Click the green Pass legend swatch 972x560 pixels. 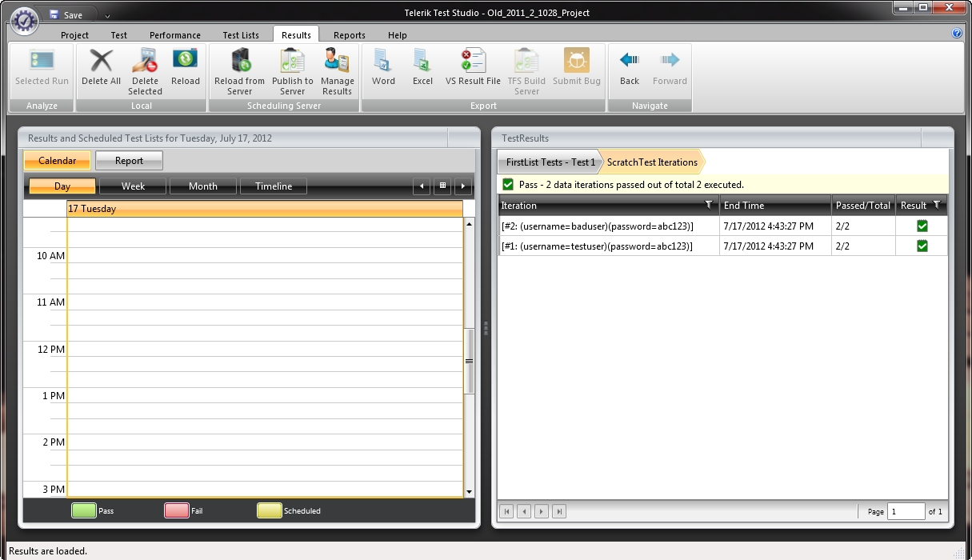(84, 510)
